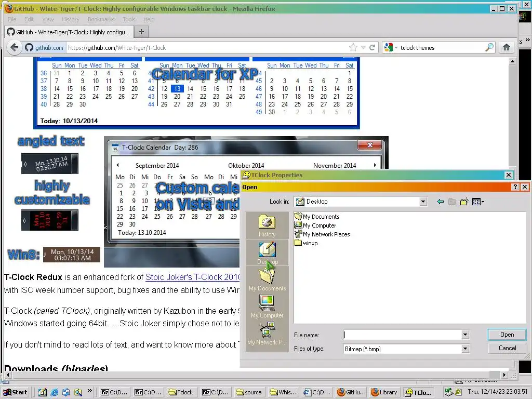Select My Documents in file list

point(317,217)
